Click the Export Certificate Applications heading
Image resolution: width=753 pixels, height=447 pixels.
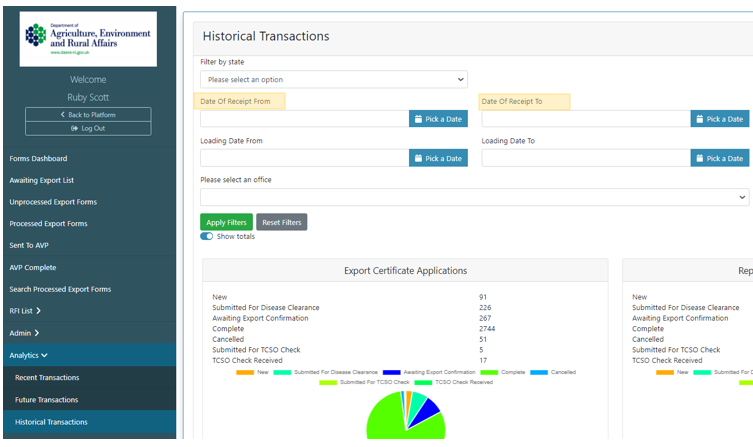(405, 271)
